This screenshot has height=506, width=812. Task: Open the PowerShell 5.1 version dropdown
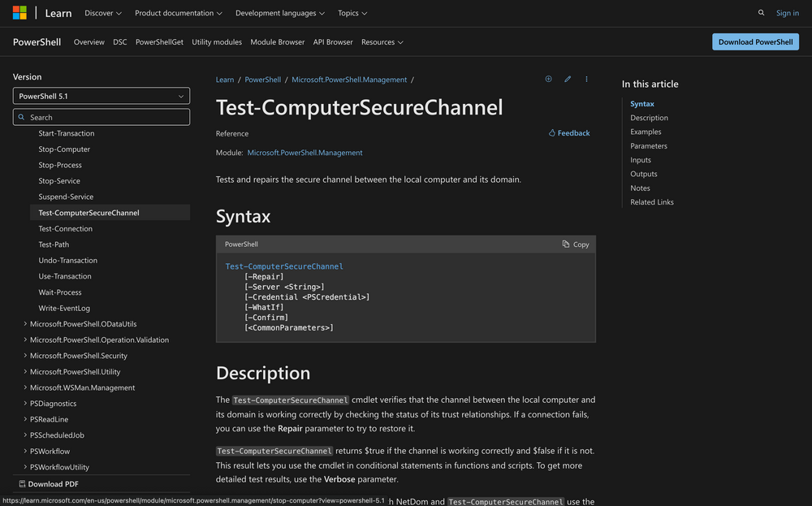(x=101, y=95)
